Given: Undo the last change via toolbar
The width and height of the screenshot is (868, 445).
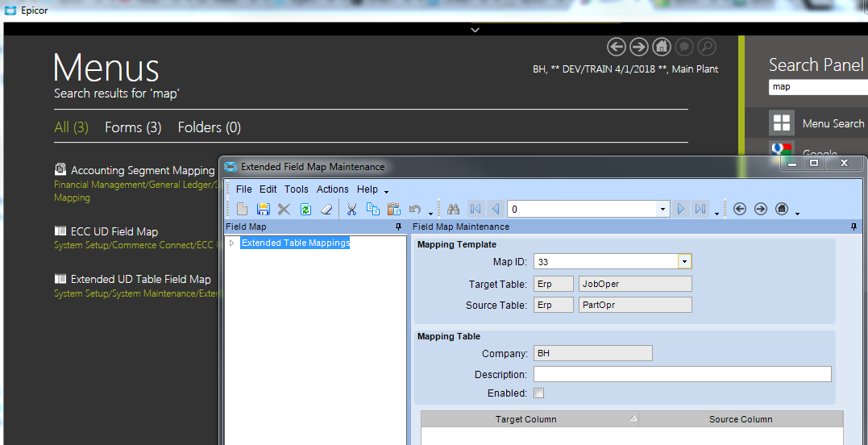Looking at the screenshot, I should [x=414, y=209].
